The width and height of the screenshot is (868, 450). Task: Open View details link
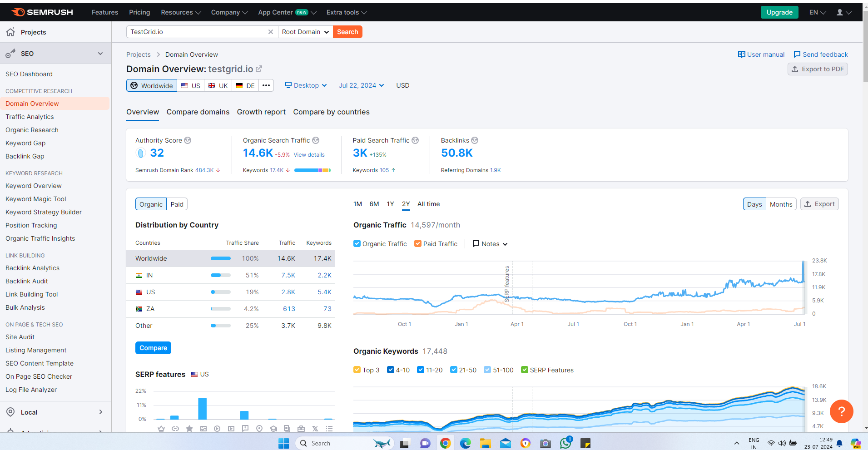[309, 155]
